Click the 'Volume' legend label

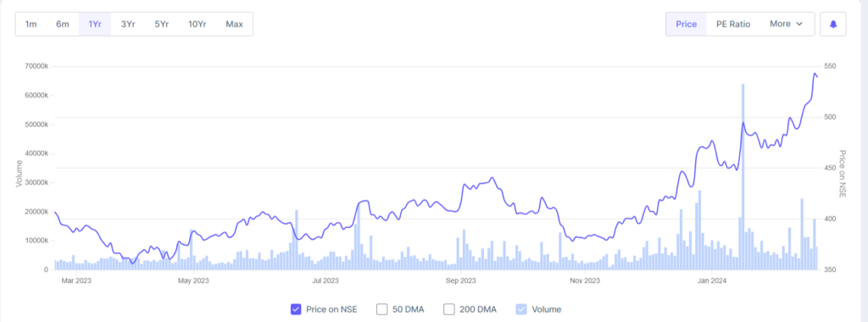[x=547, y=309]
